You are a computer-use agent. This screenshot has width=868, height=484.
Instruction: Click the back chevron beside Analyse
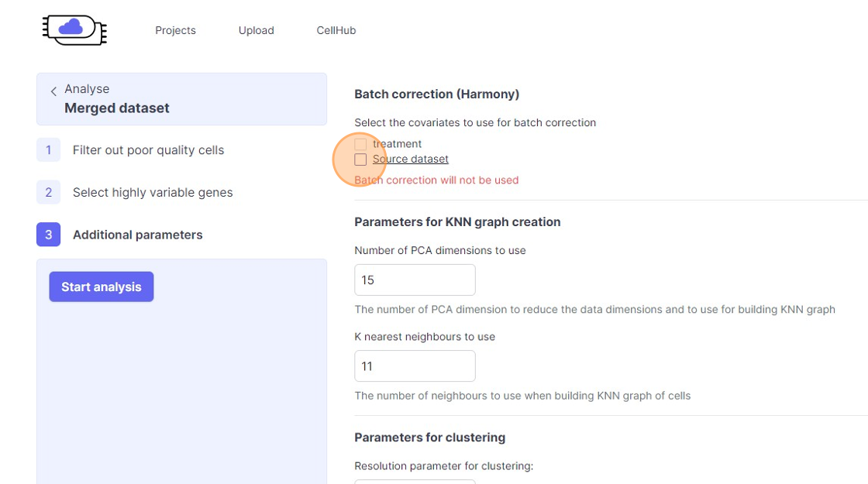(x=53, y=91)
